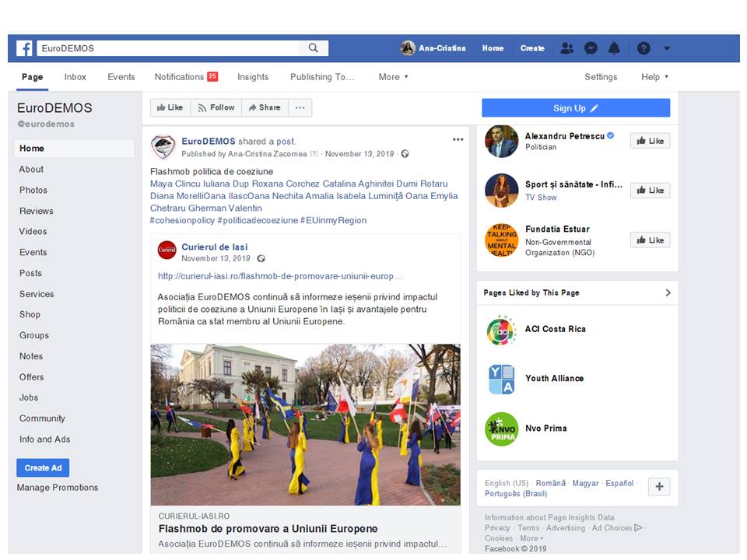Open Youth Alliance page logo
The image size is (747, 560).
[x=501, y=379]
